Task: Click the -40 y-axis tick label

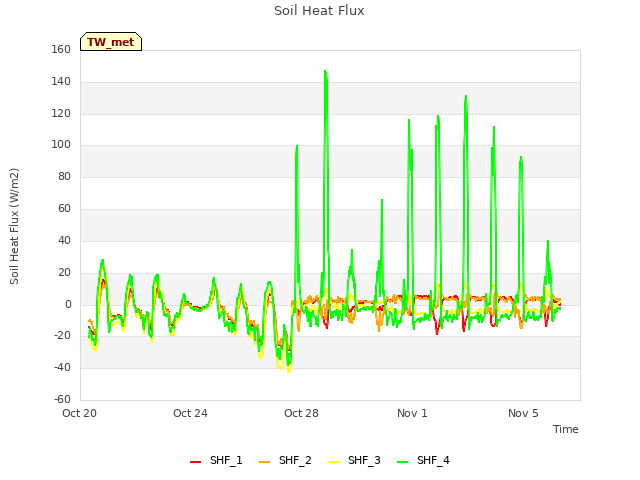Action: [62, 367]
